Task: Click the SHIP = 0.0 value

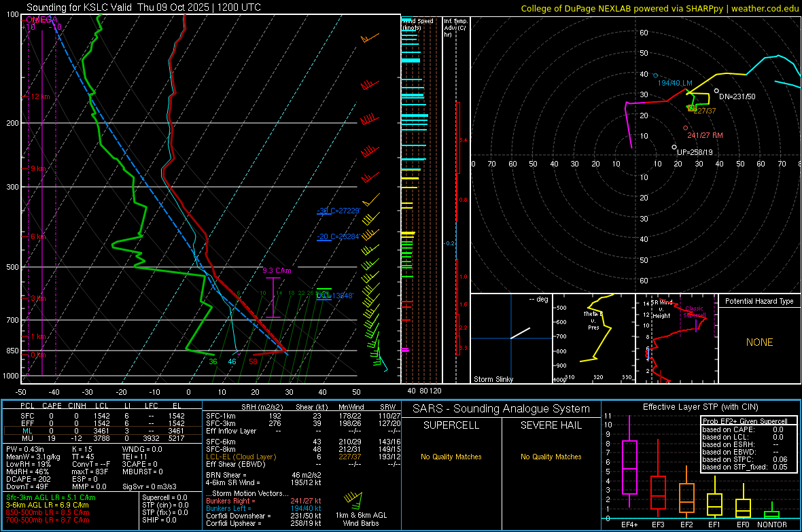Action: pyautogui.click(x=159, y=520)
